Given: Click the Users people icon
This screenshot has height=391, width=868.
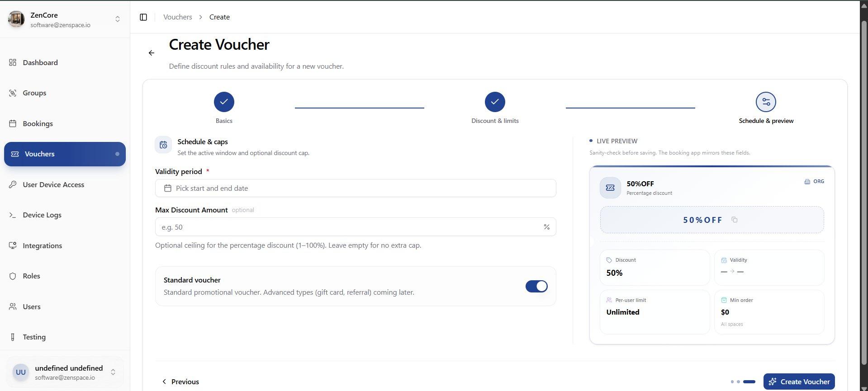Looking at the screenshot, I should coord(13,306).
